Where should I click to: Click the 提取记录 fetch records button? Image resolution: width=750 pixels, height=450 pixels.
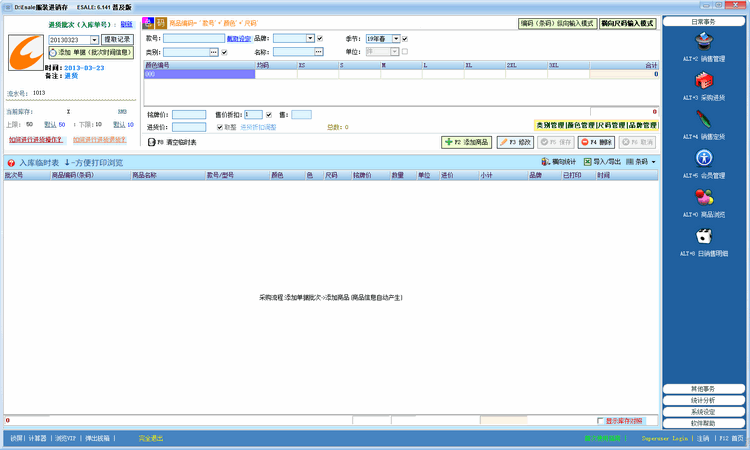[117, 40]
